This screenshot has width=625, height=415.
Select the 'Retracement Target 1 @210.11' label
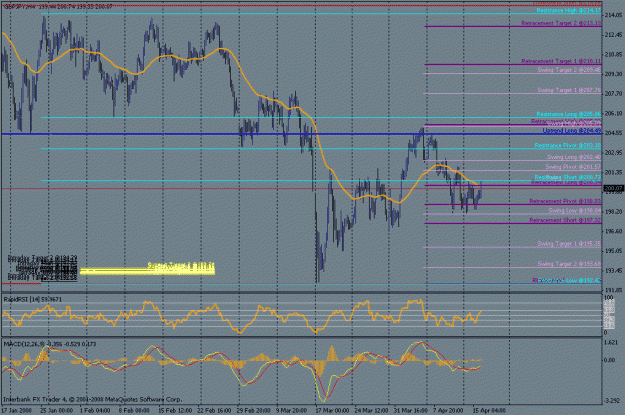click(x=561, y=61)
